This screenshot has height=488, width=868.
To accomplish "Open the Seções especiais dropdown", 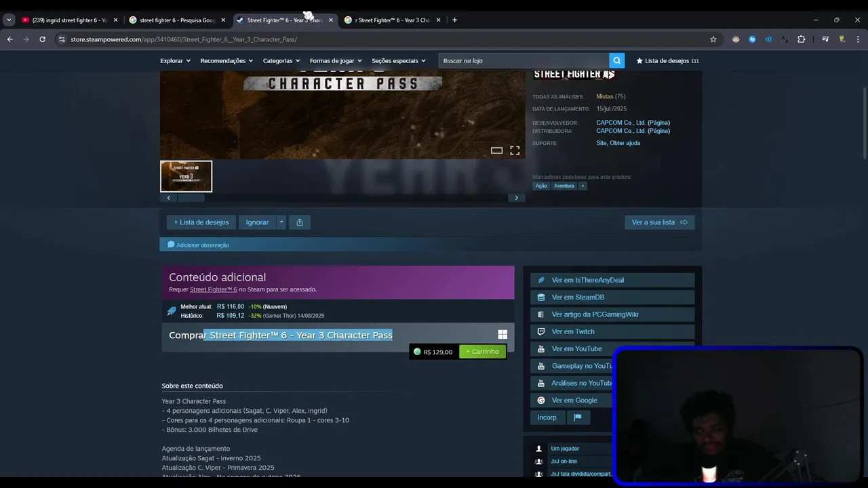I will click(399, 60).
